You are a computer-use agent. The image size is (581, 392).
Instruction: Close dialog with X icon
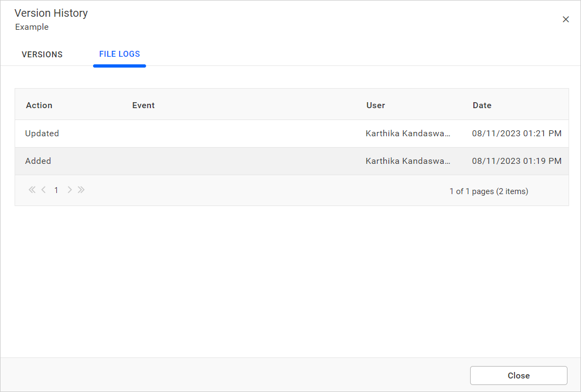coord(566,19)
